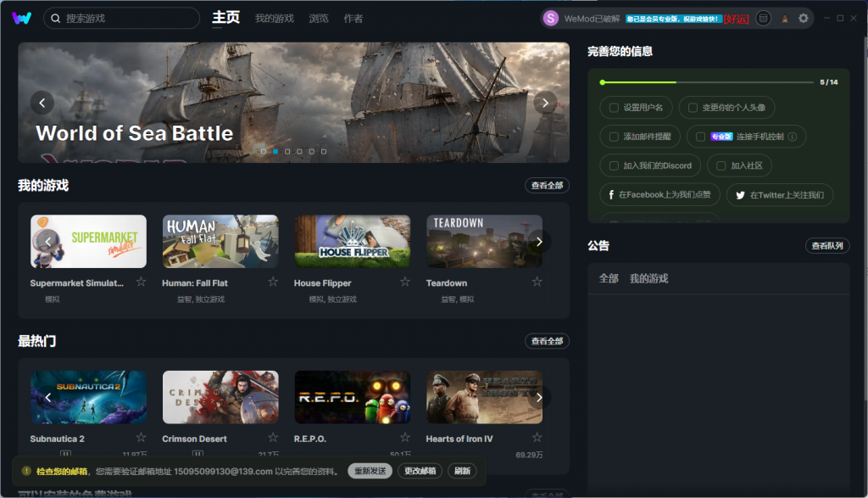Select the 全部 announcements tab
868x498 pixels.
[609, 278]
